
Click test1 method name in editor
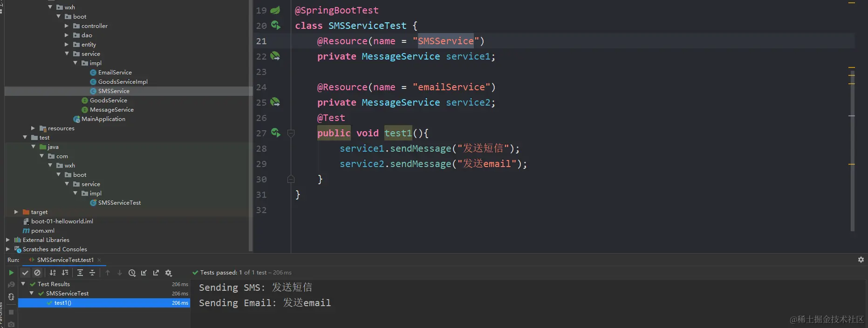(x=398, y=133)
